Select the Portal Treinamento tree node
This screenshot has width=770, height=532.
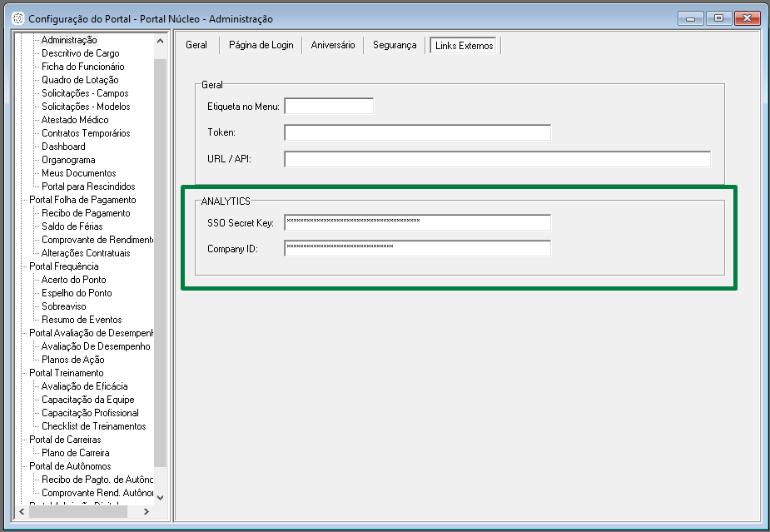67,373
